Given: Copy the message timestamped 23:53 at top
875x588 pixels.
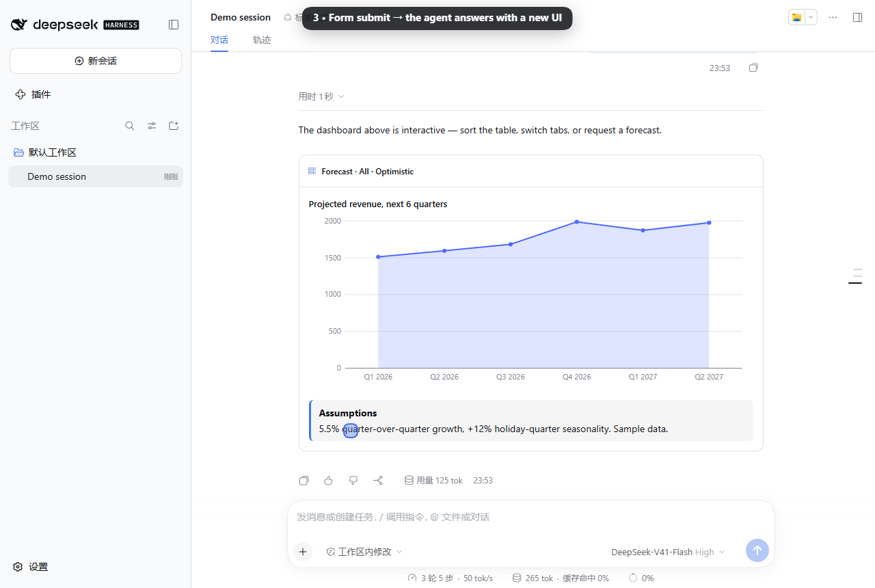Looking at the screenshot, I should click(753, 68).
